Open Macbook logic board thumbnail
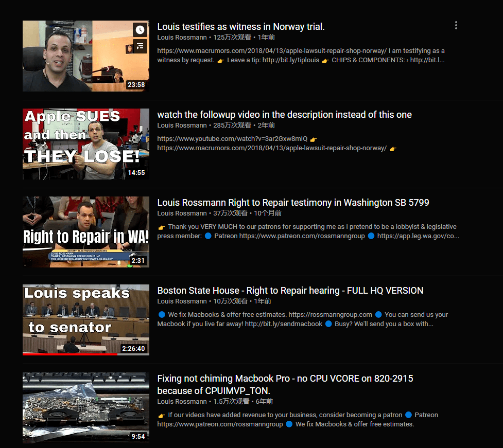 click(x=86, y=407)
